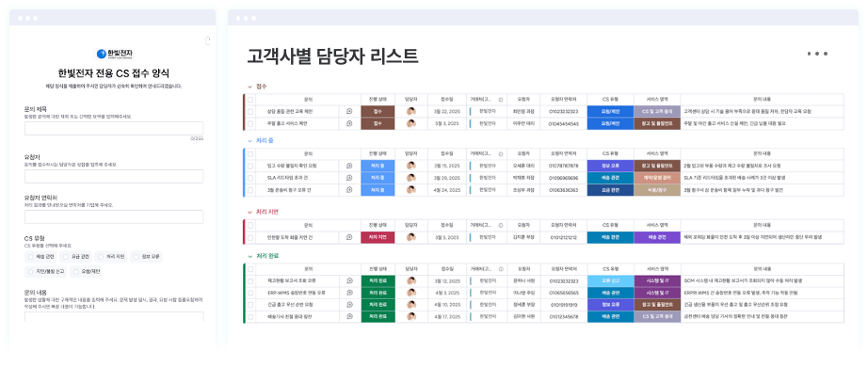
Task: Click assignee avatar in 상담 품질 관련 교육 제안 row
Action: click(410, 111)
